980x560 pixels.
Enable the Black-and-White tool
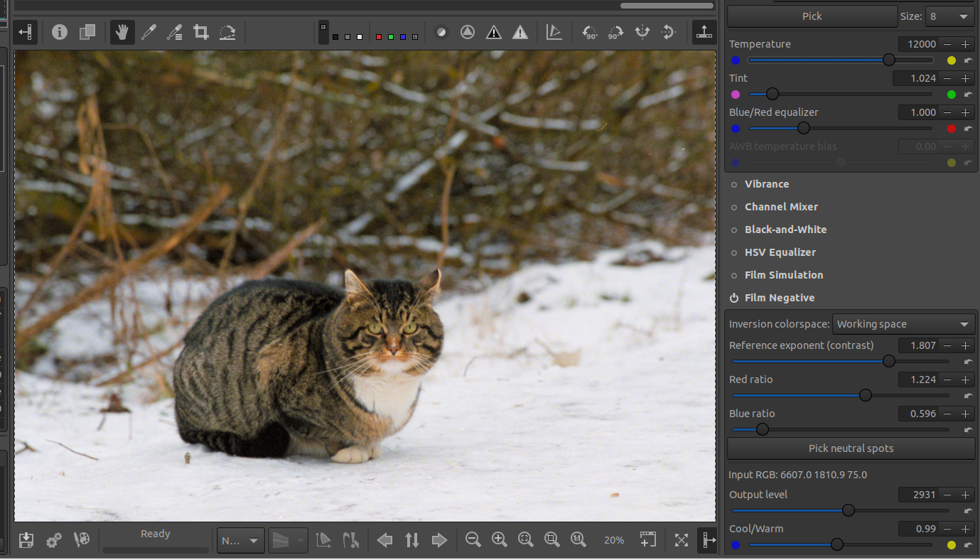734,230
